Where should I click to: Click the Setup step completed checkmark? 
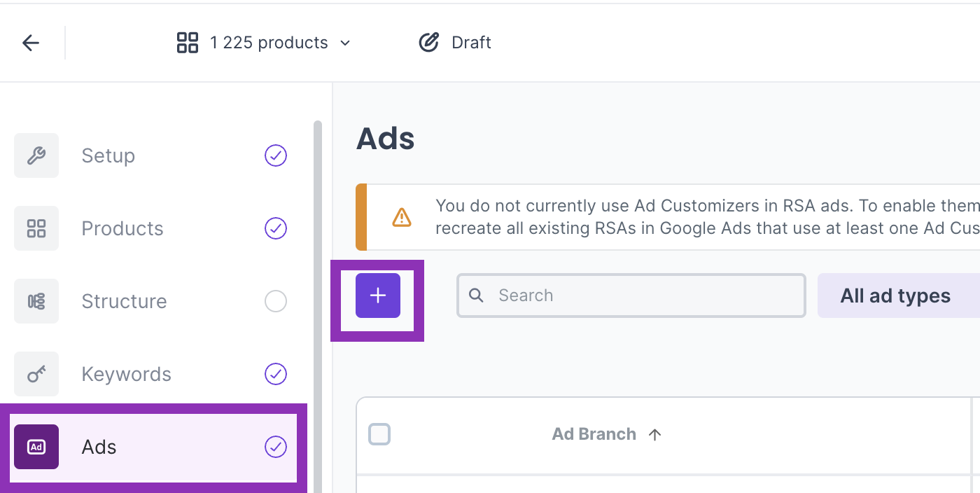pyautogui.click(x=276, y=155)
